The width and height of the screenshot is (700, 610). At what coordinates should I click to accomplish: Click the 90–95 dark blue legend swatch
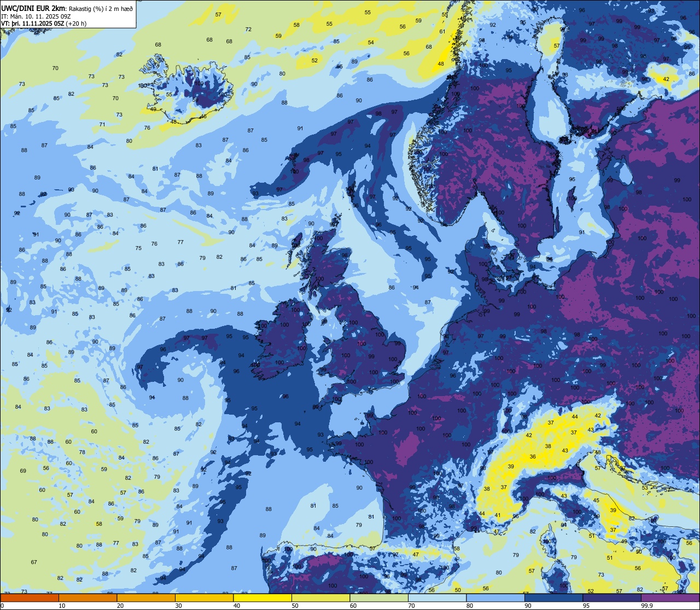point(553,597)
